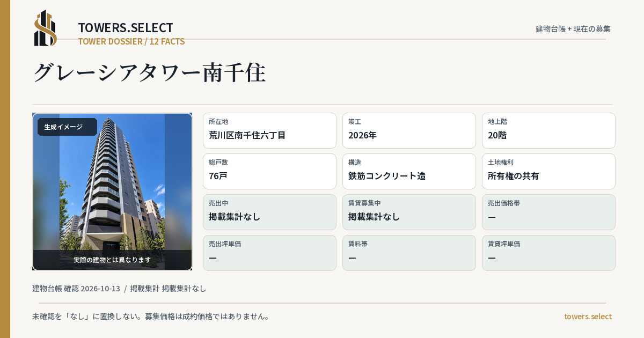Click the 土地権利 所有権の共有 card

(x=548, y=171)
